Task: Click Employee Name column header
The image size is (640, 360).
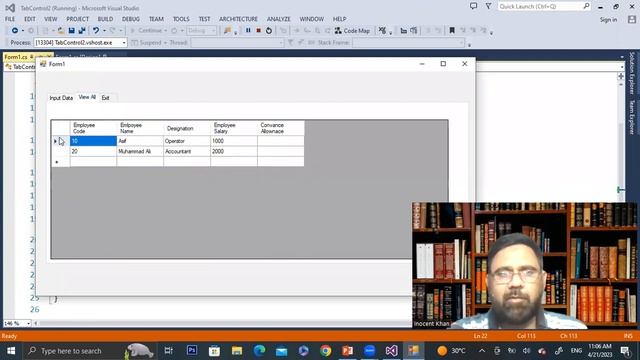Action: [x=140, y=128]
